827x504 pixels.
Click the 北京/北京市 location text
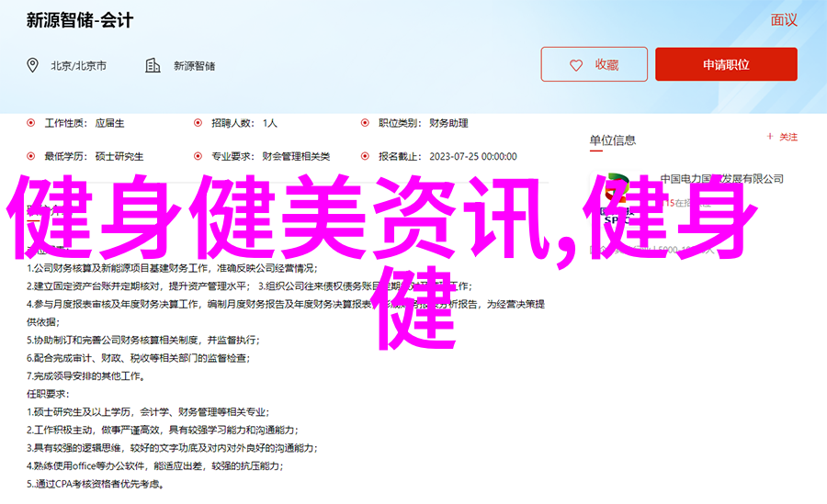[x=78, y=66]
